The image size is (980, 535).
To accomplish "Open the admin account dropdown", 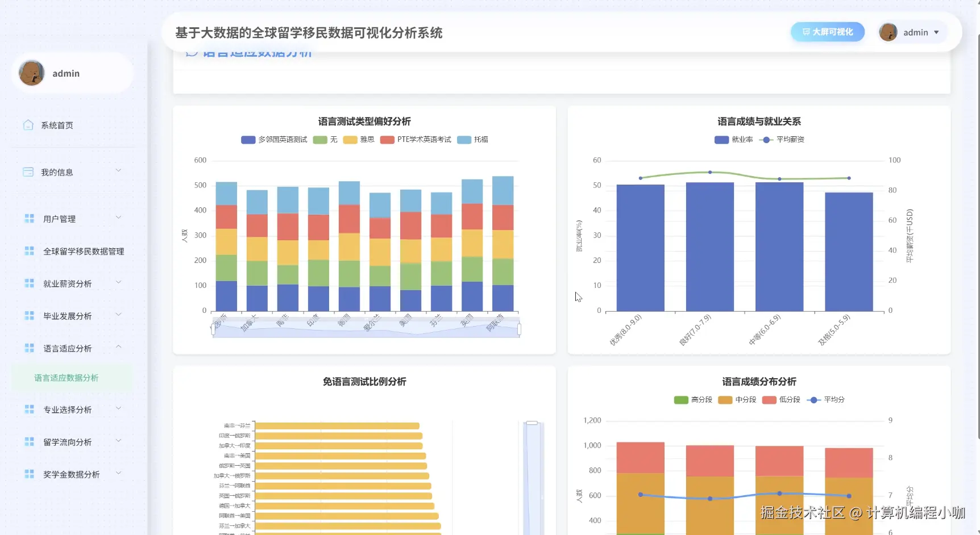I will pos(936,32).
